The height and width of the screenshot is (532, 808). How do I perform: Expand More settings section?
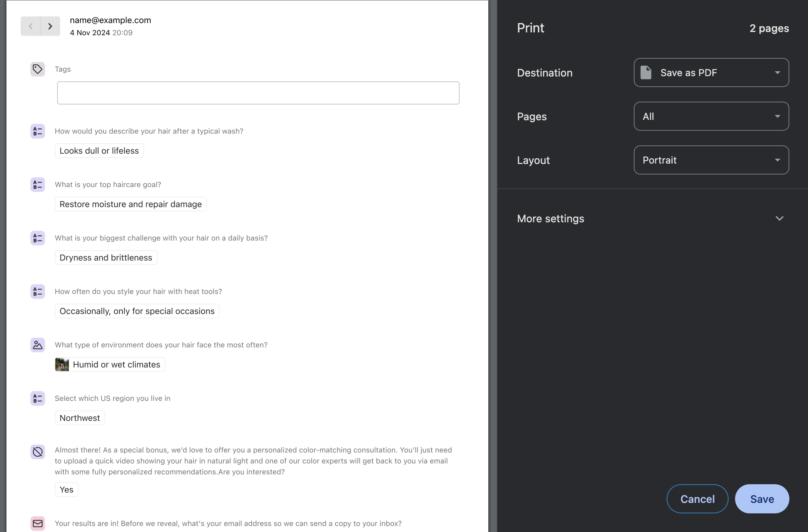(652, 219)
